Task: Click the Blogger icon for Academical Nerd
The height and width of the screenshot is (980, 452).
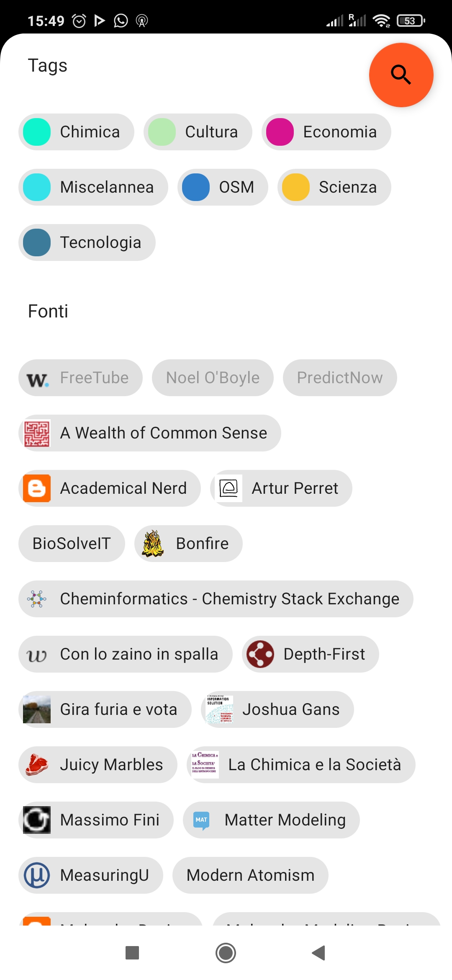Action: 37,488
